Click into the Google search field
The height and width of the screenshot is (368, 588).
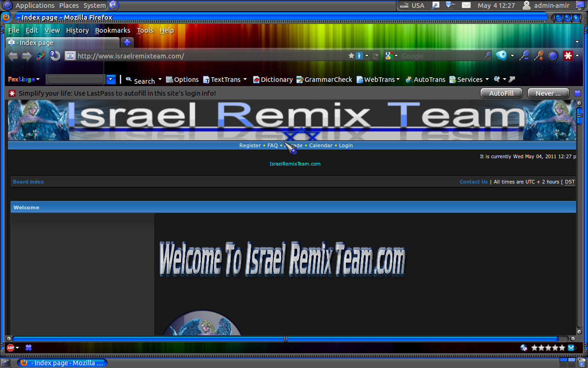[x=441, y=56]
